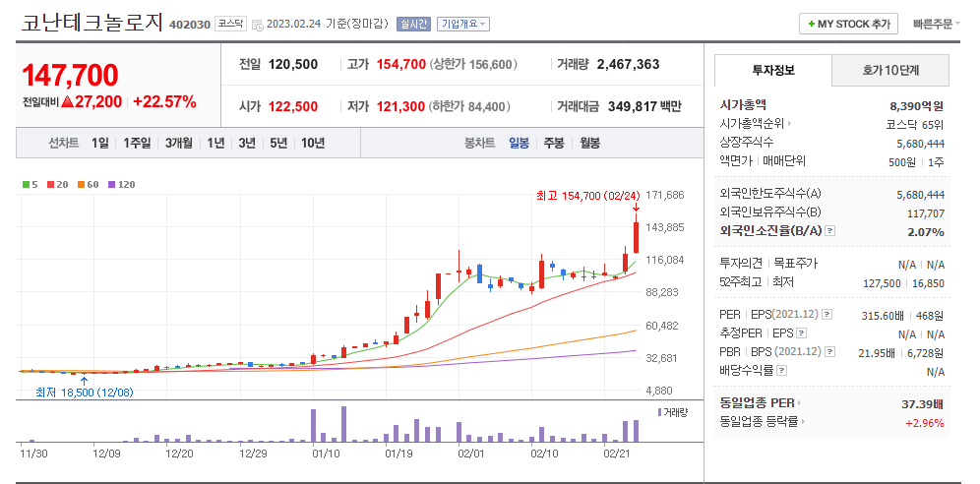Click the 고가 value 154,700

[x=401, y=64]
